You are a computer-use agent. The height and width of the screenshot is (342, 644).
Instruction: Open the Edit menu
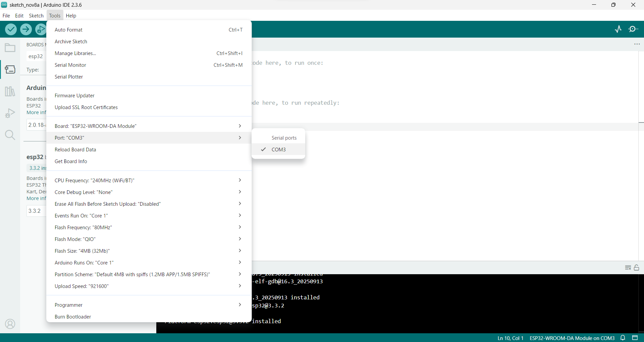pyautogui.click(x=19, y=15)
